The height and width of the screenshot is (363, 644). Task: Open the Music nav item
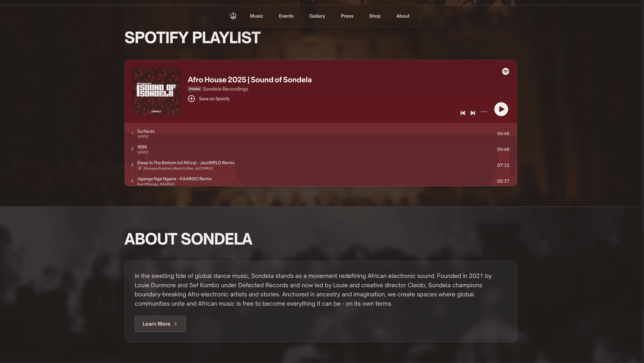click(x=256, y=16)
